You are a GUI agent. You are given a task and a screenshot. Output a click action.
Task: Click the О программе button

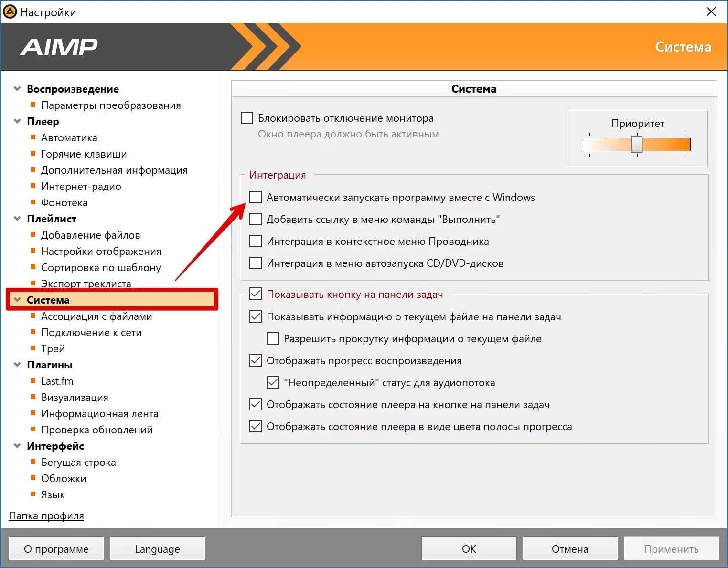coord(56,548)
